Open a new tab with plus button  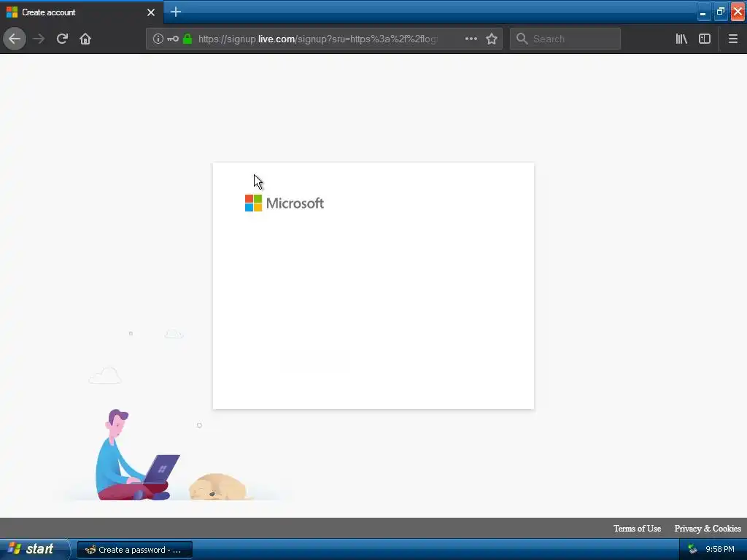click(x=176, y=12)
